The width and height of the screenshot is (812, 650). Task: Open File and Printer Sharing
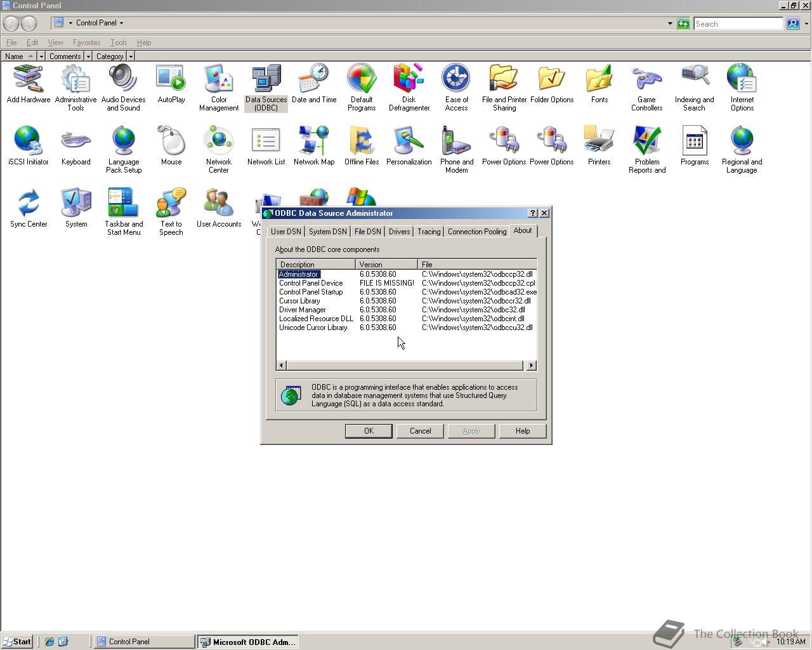[504, 88]
